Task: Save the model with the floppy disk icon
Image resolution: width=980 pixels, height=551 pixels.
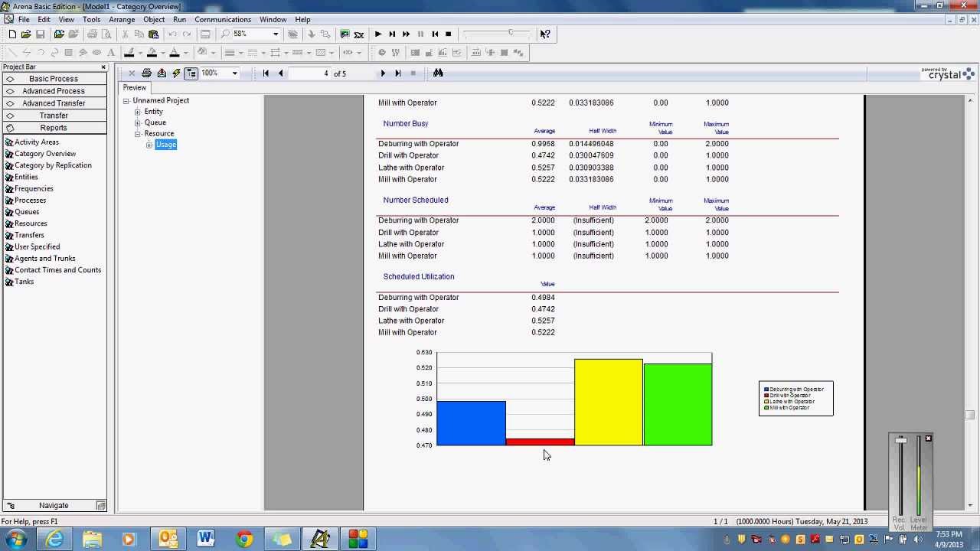Action: tap(40, 34)
